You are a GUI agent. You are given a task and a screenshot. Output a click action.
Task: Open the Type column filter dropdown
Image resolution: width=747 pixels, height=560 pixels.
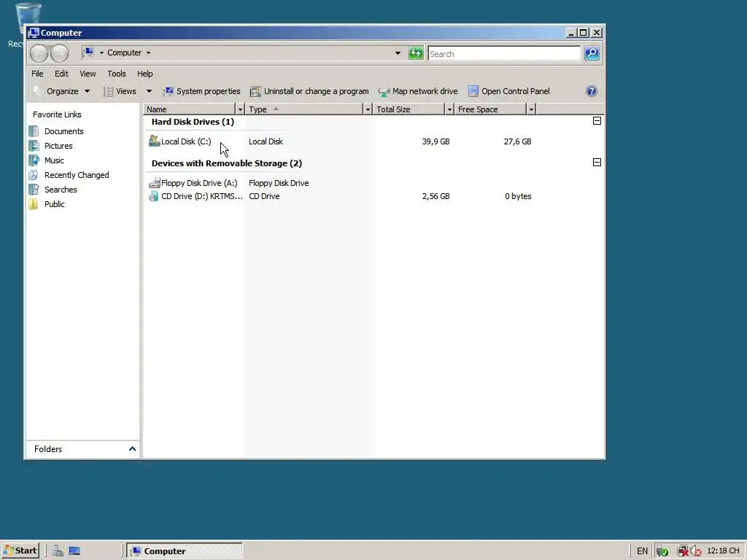point(368,109)
